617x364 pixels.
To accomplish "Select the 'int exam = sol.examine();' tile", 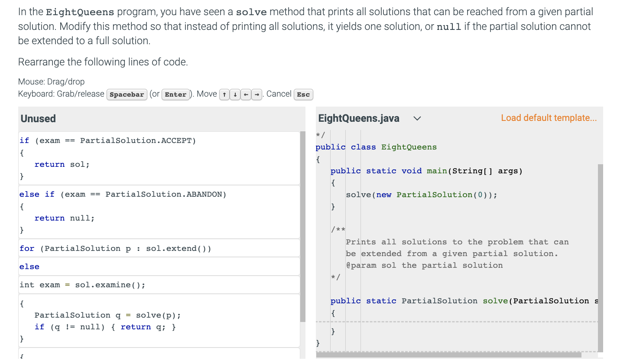I will pos(159,285).
